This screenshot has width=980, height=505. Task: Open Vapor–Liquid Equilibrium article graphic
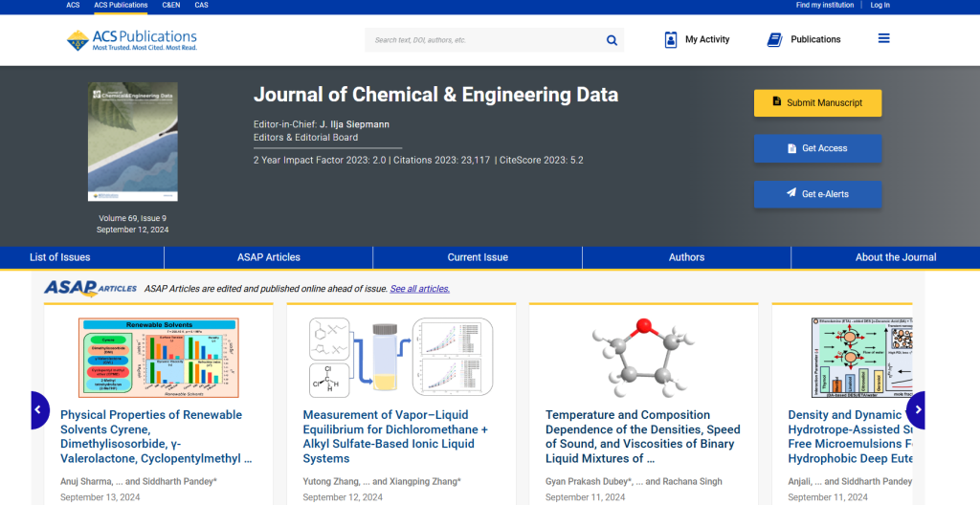point(401,357)
